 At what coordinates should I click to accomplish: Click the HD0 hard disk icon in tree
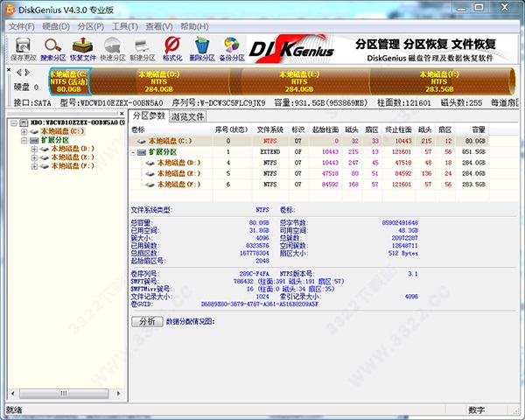24,122
